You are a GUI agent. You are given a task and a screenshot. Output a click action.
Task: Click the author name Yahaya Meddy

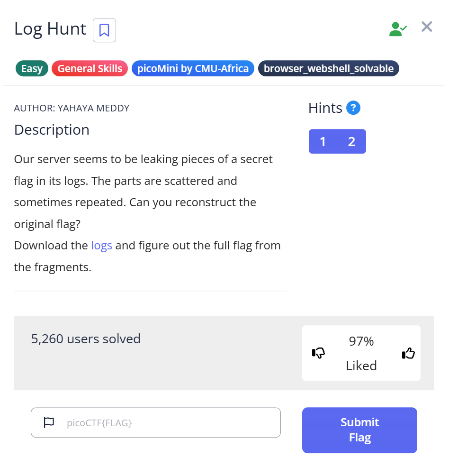tap(93, 108)
